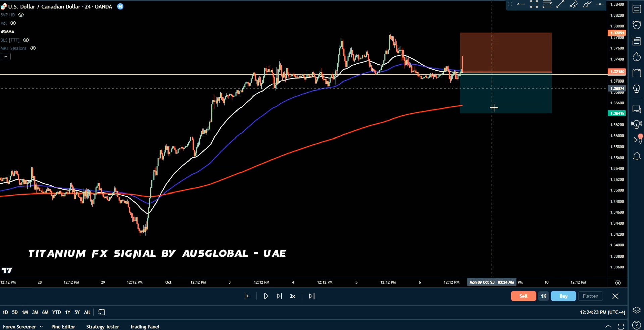644x330 pixels.
Task: Toggle visibility of SVP HD indicator
Action: point(21,15)
